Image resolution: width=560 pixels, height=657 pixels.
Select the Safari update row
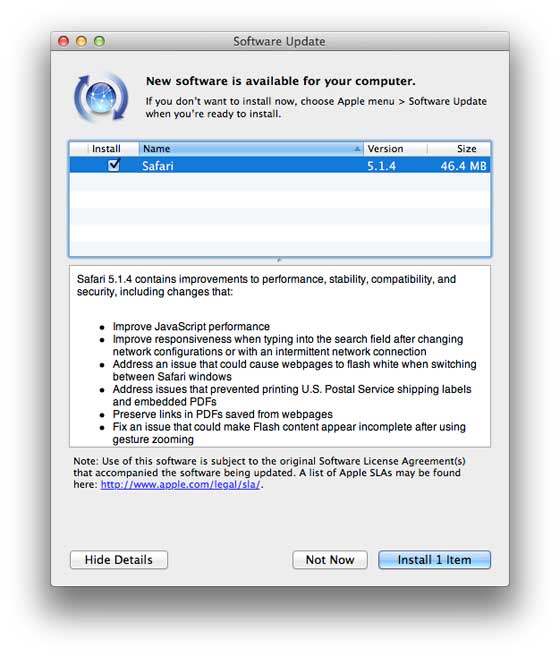280,165
